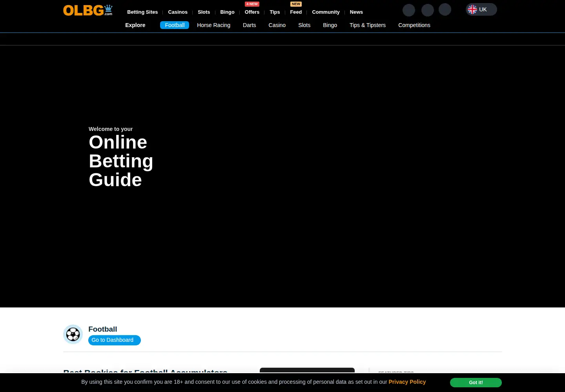Open the Casinos menu item

pyautogui.click(x=178, y=12)
